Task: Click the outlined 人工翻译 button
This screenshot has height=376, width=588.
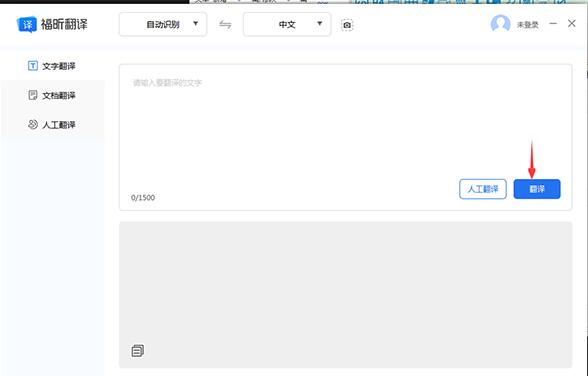Action: pyautogui.click(x=483, y=189)
